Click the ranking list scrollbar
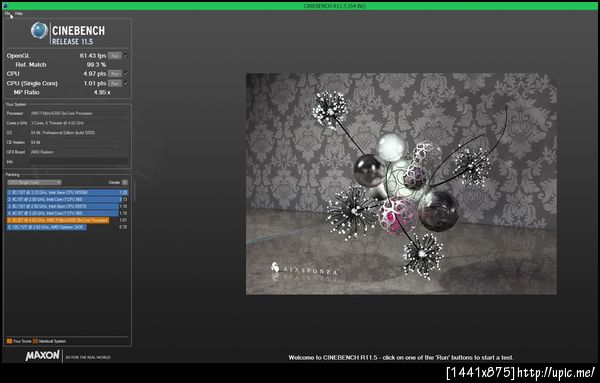 (134, 191)
